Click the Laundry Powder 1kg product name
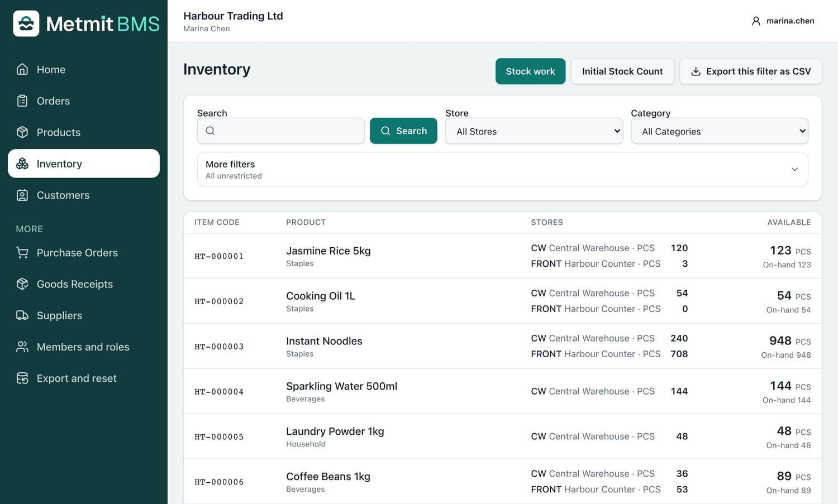The image size is (838, 504). click(x=335, y=431)
